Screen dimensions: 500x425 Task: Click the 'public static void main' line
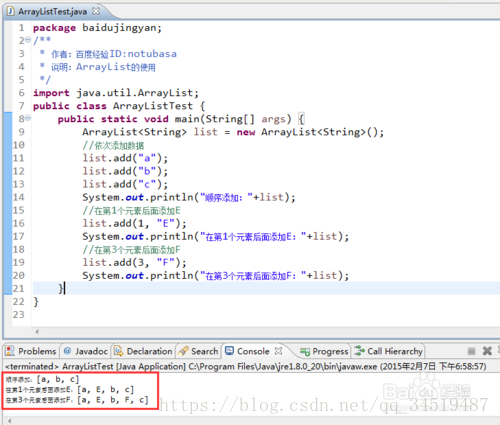[x=181, y=119]
